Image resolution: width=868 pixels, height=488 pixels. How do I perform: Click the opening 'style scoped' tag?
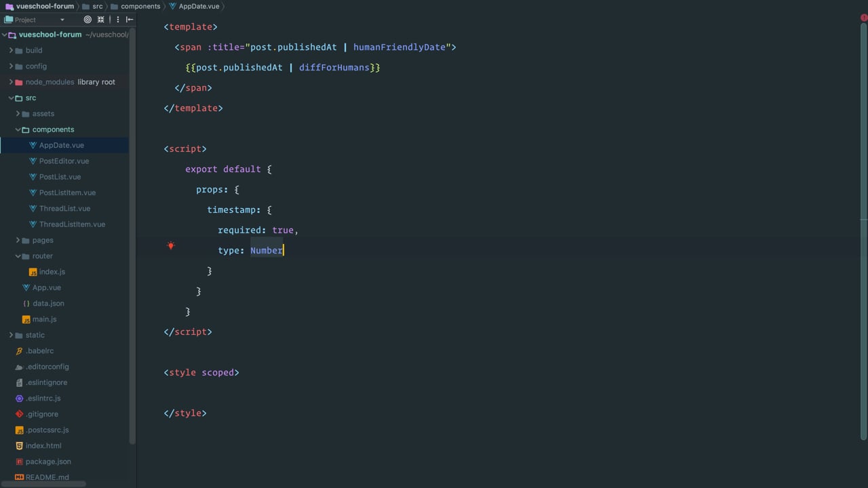(201, 373)
